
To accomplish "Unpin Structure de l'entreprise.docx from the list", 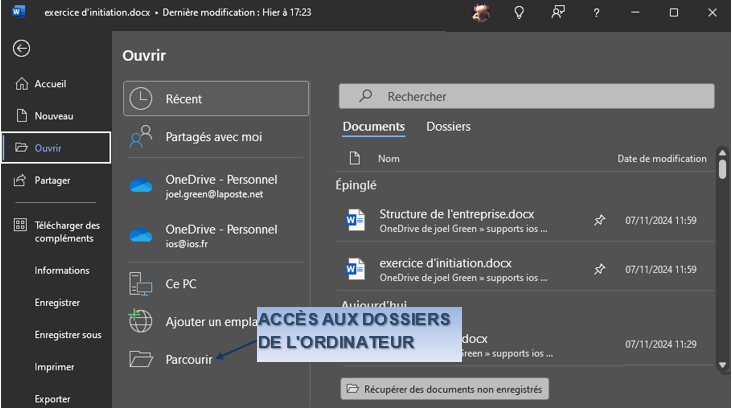I will click(599, 220).
